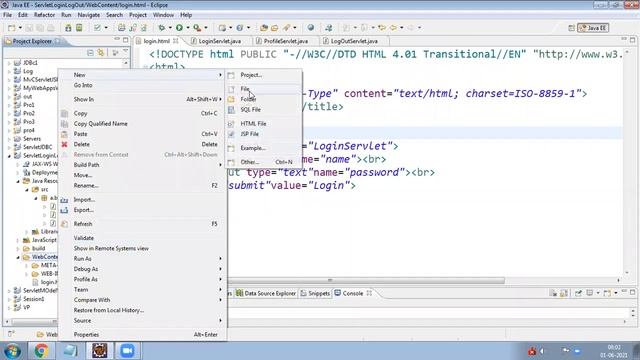Image resolution: width=640 pixels, height=360 pixels.
Task: Open the Refactor menu
Action: tap(44, 15)
